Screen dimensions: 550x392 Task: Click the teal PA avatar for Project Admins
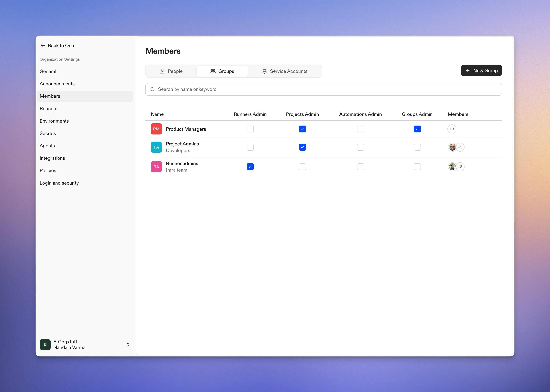pos(156,147)
